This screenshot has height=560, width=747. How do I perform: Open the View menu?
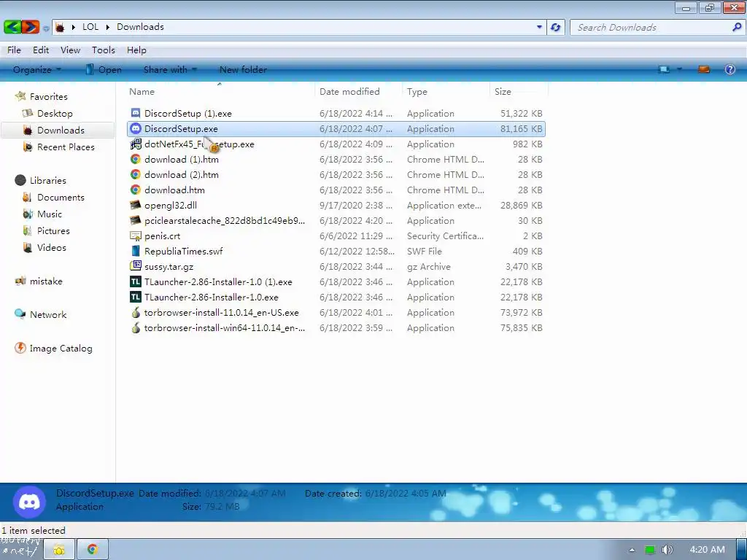pos(70,50)
